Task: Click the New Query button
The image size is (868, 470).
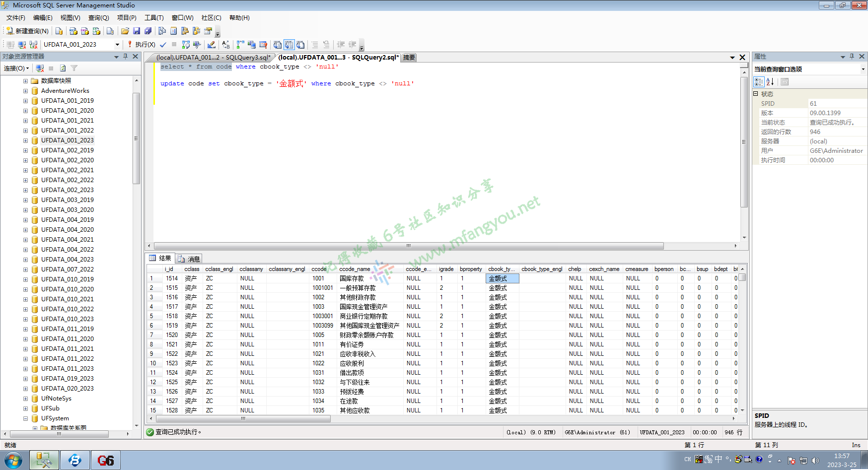Action: 27,31
